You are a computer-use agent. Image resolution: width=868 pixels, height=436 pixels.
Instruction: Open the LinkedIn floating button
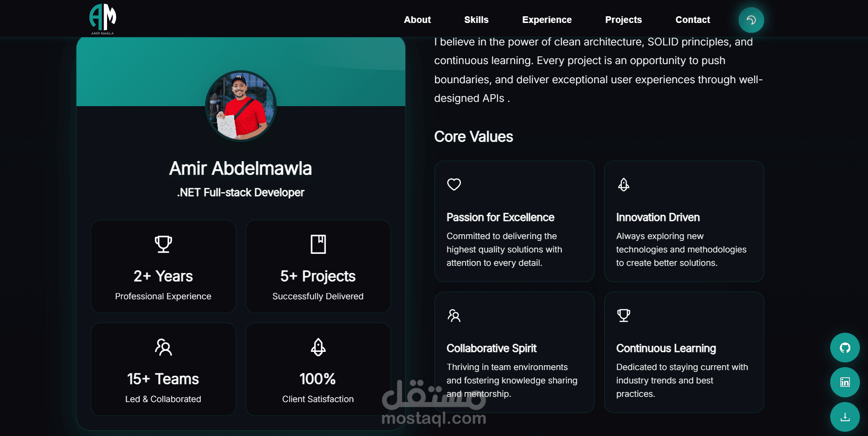point(845,382)
